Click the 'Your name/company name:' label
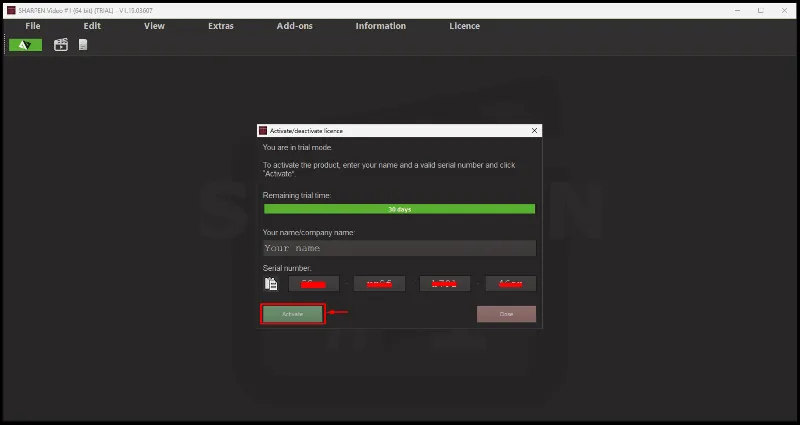This screenshot has height=425, width=800. click(x=308, y=232)
